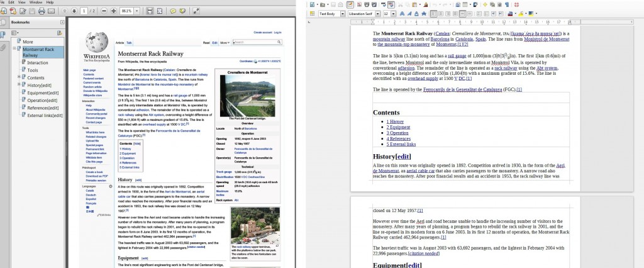This screenshot has height=268, width=644.
Task: Open Liberation Serif font name dropdown
Action: [x=377, y=14]
